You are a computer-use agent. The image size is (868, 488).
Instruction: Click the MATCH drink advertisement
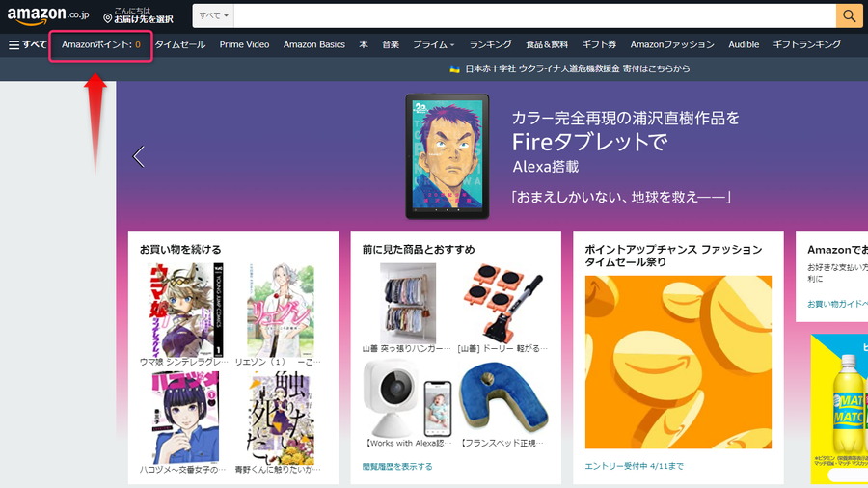839,410
